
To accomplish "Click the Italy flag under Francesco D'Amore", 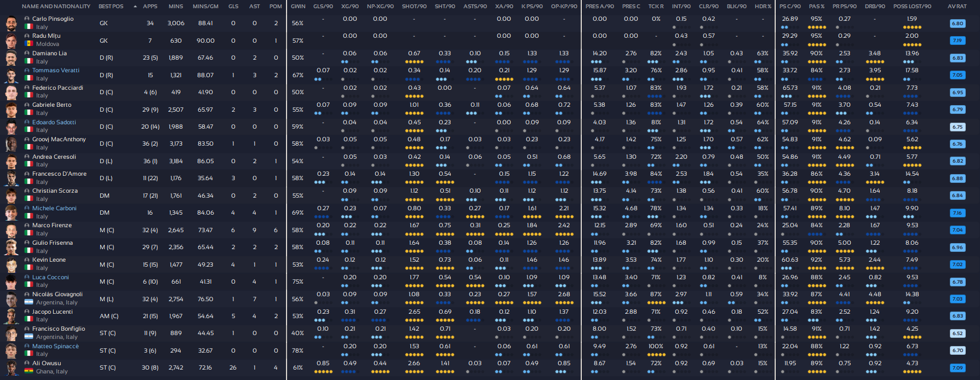I will [29, 182].
